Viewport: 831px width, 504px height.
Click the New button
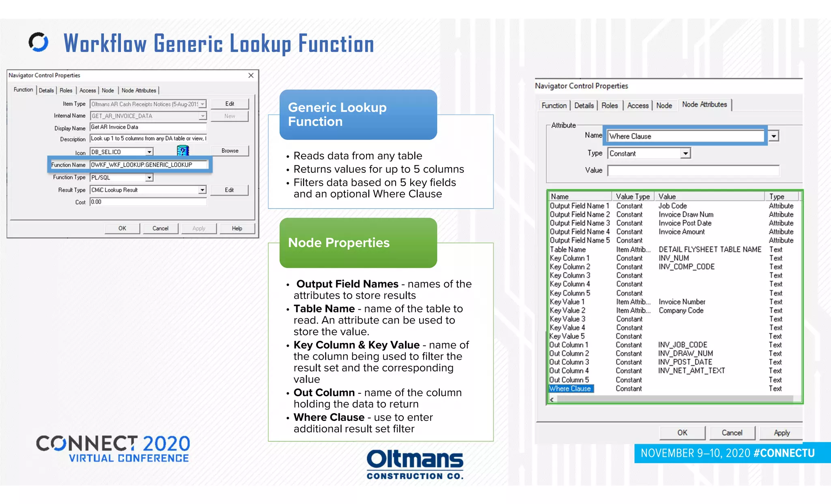coord(230,116)
